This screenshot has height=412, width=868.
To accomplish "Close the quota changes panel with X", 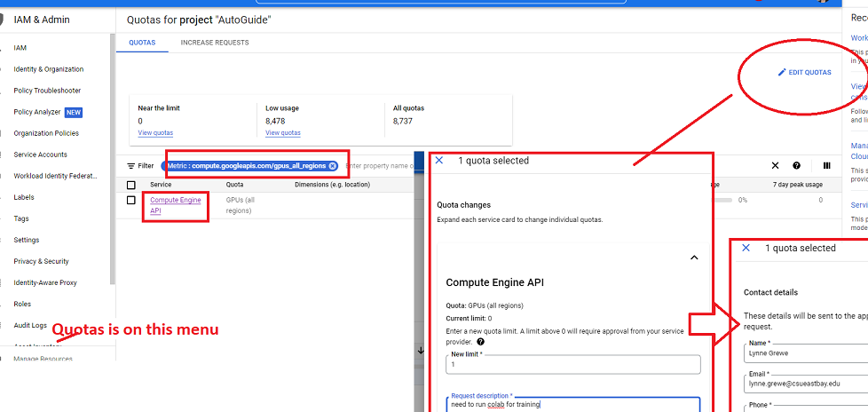I will point(439,161).
